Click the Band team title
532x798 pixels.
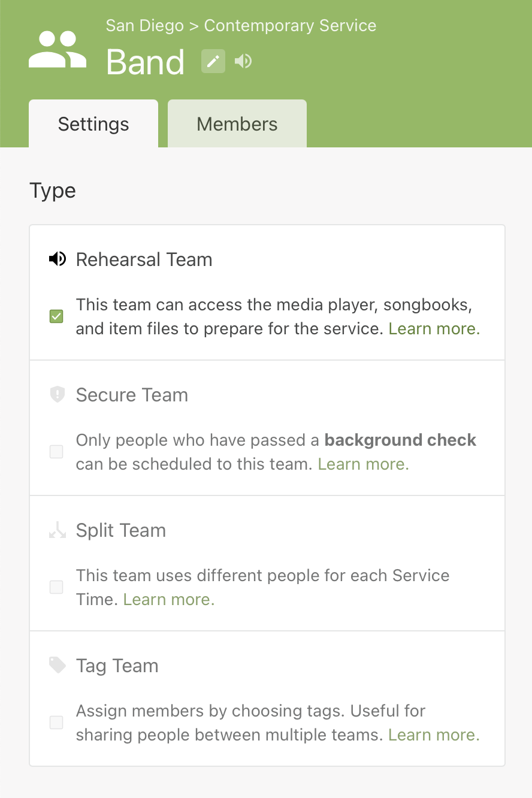(146, 62)
